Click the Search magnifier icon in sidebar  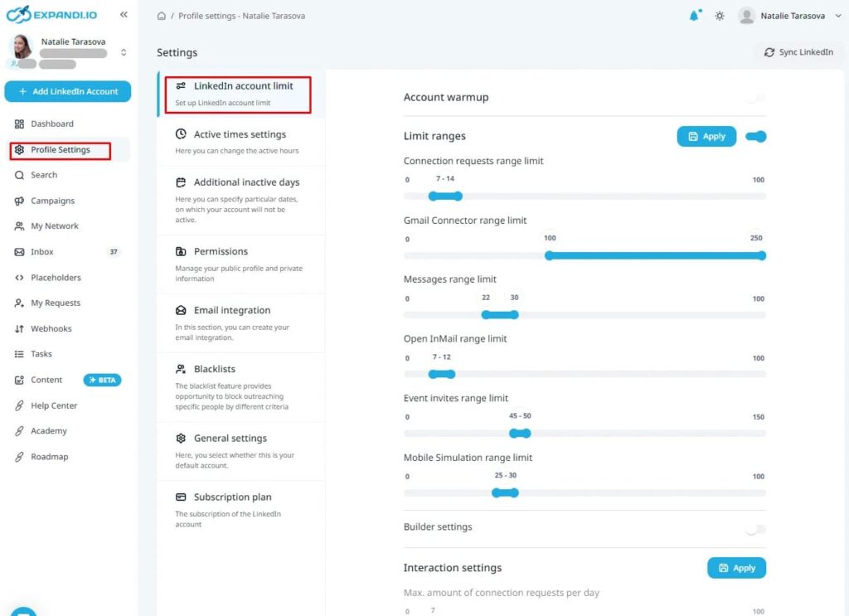[x=20, y=175]
